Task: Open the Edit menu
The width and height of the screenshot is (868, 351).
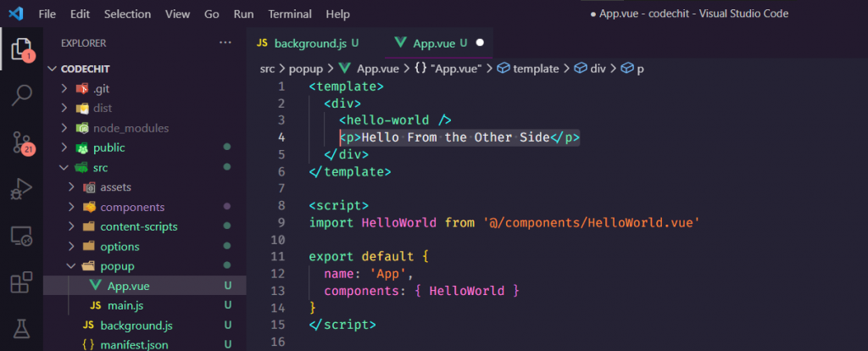Action: tap(80, 14)
